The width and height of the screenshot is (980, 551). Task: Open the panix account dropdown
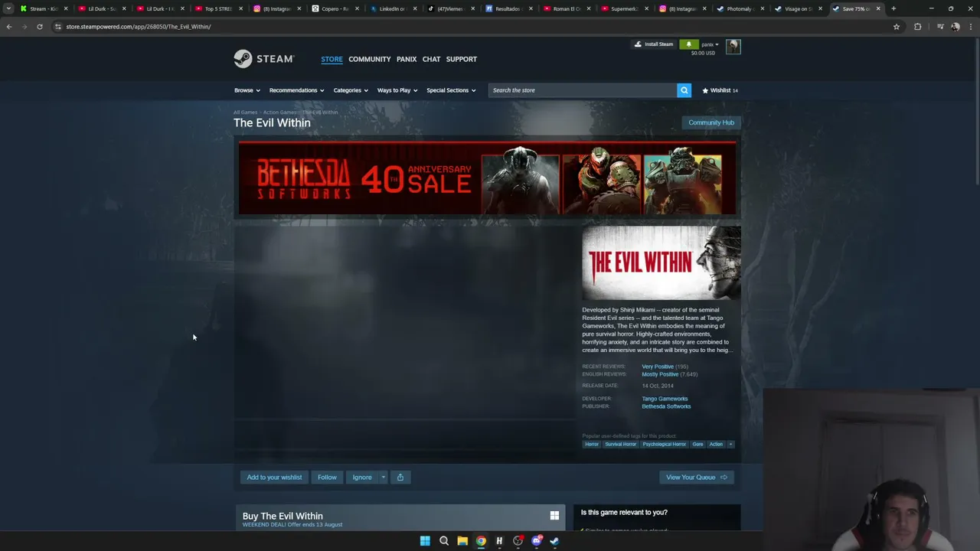coord(710,44)
